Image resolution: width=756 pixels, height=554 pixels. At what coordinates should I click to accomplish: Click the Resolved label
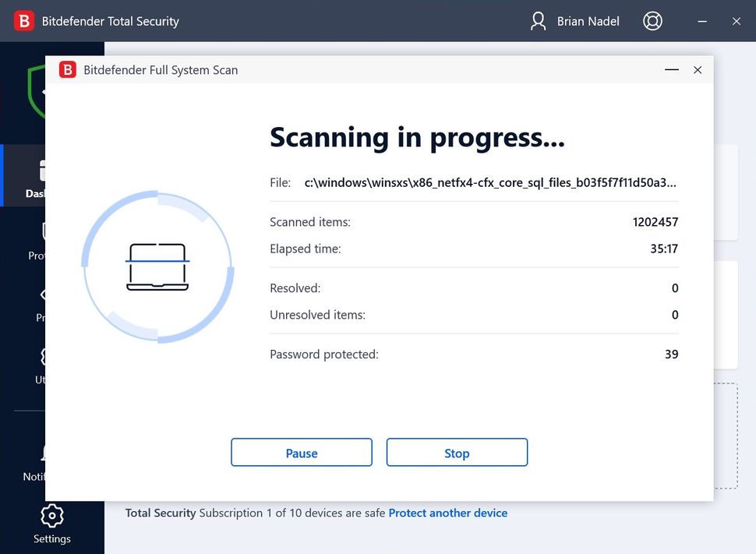pyautogui.click(x=295, y=288)
